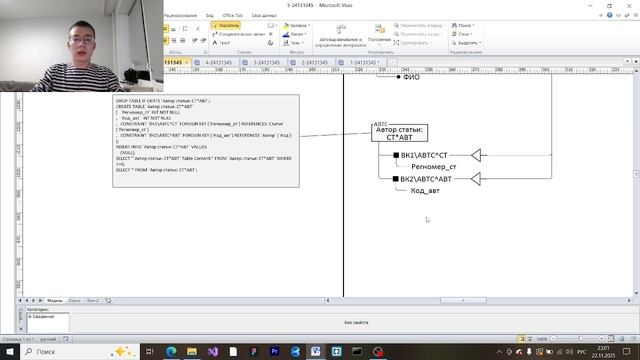Click the русский language status entry
Image resolution: width=640 pixels, height=360 pixels.
tap(48, 339)
